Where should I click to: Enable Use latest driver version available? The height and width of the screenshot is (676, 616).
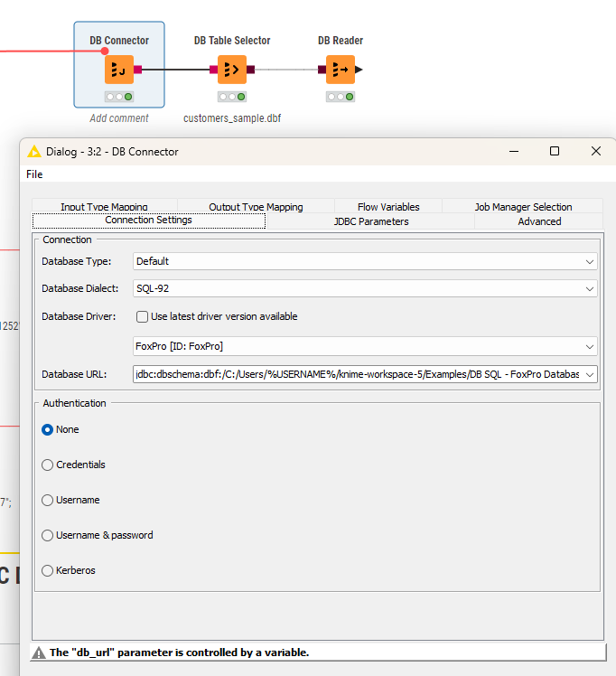142,317
